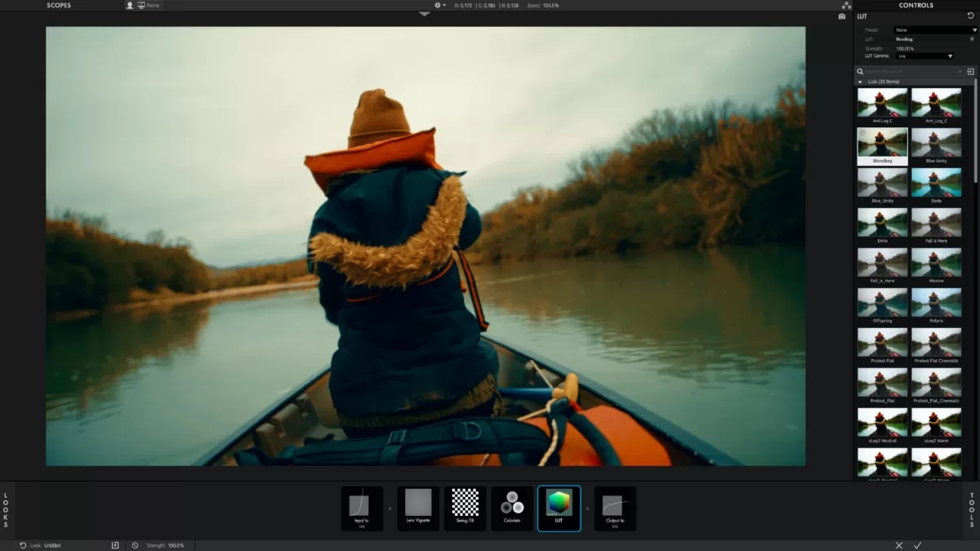Image resolution: width=980 pixels, height=551 pixels.
Task: Click the preview image of the canoe
Action: pyautogui.click(x=425, y=247)
